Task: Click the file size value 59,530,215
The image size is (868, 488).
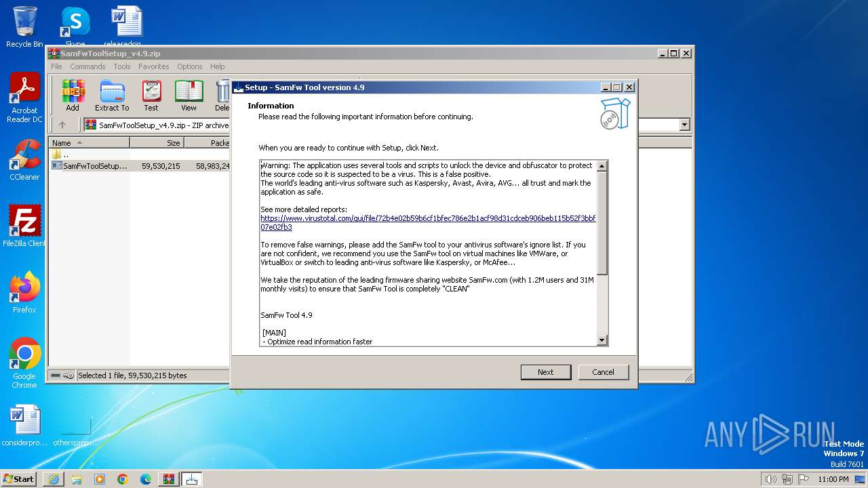Action: 161,166
